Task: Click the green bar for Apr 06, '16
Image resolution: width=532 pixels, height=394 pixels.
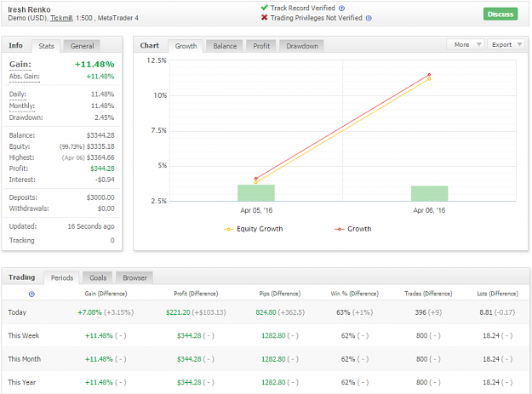Action: point(430,194)
